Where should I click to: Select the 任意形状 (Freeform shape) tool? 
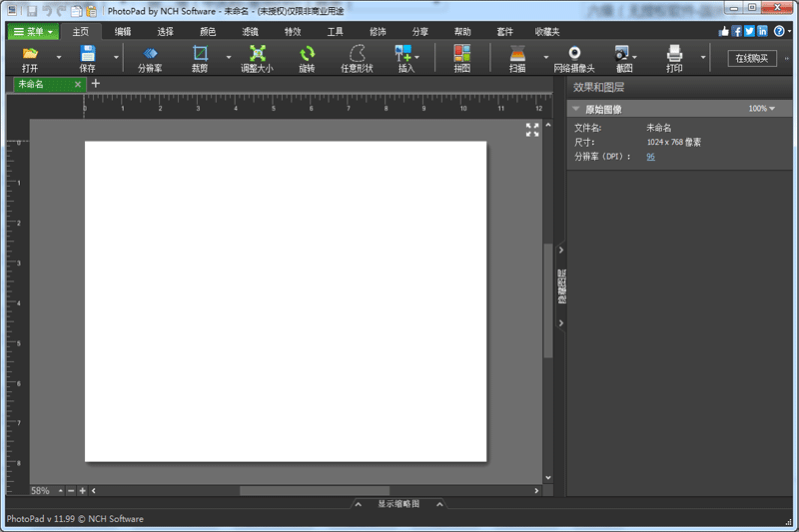point(357,54)
